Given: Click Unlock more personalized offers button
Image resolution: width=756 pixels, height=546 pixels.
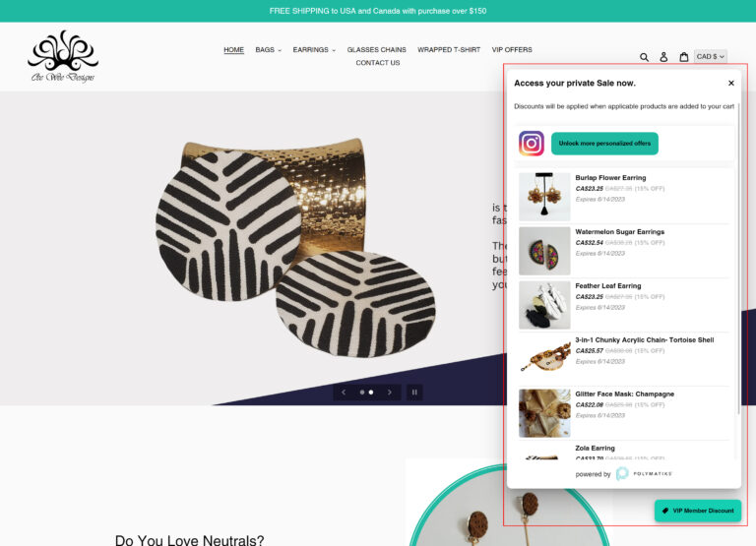Looking at the screenshot, I should click(604, 144).
